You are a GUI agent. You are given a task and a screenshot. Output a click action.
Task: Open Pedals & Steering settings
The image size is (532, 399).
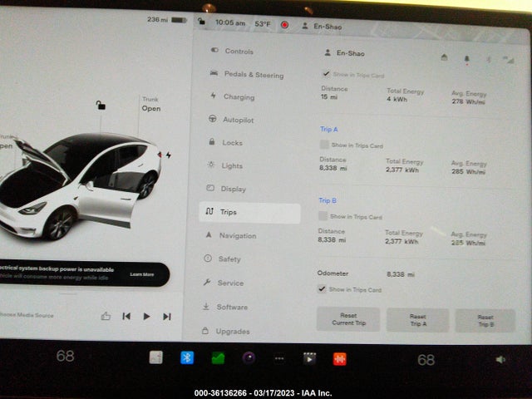[x=247, y=75]
